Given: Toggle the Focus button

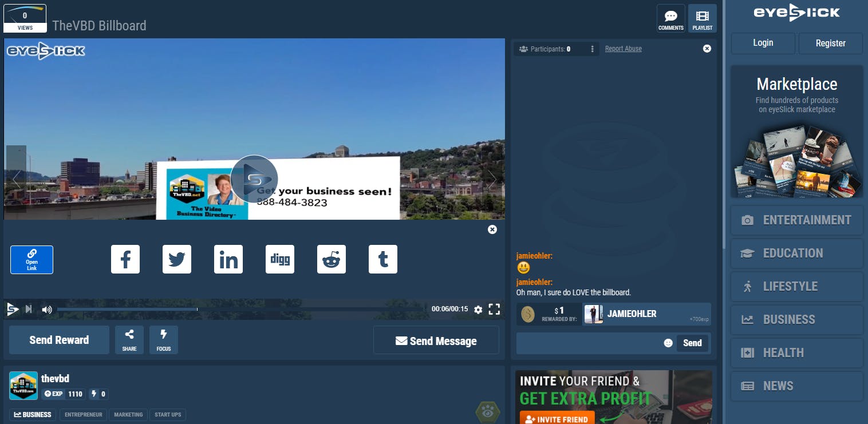Looking at the screenshot, I should (164, 340).
